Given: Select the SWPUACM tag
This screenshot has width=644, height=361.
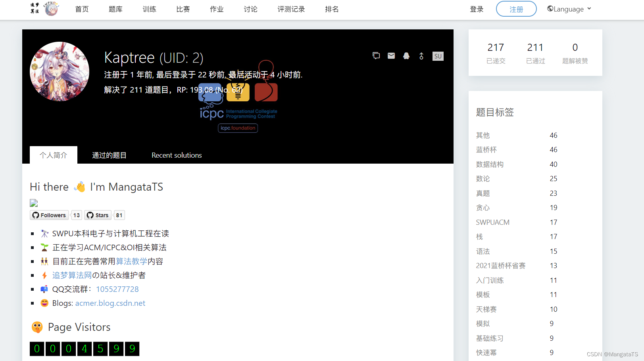Looking at the screenshot, I should 493,222.
